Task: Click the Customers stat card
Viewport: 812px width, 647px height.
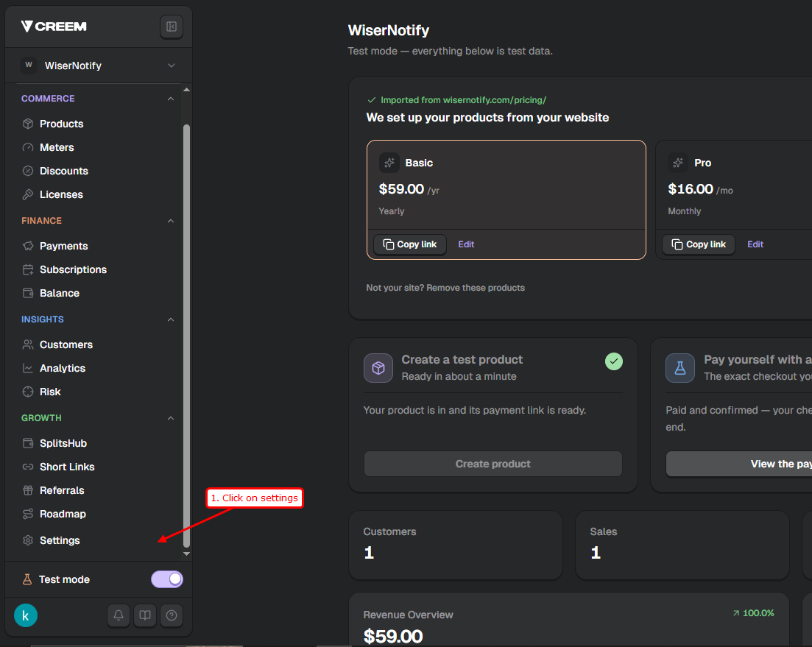Action: (x=456, y=545)
